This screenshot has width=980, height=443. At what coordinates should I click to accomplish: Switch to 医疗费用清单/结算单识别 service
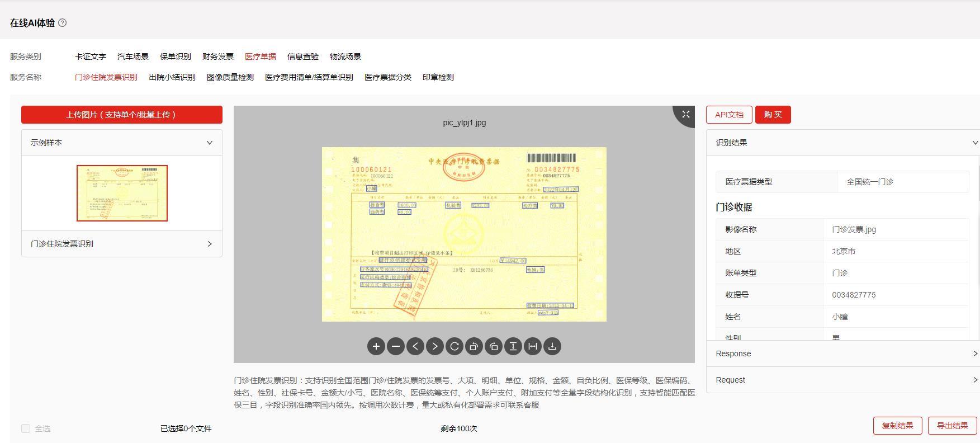309,77
